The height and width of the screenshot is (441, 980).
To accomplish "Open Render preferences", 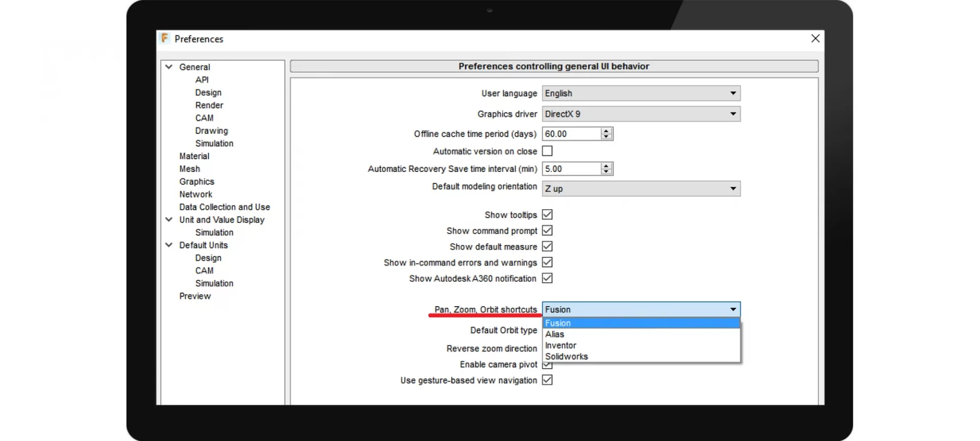I will pos(209,105).
